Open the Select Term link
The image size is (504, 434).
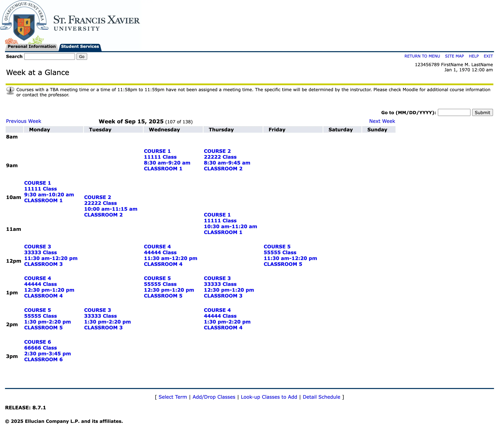[x=173, y=397]
